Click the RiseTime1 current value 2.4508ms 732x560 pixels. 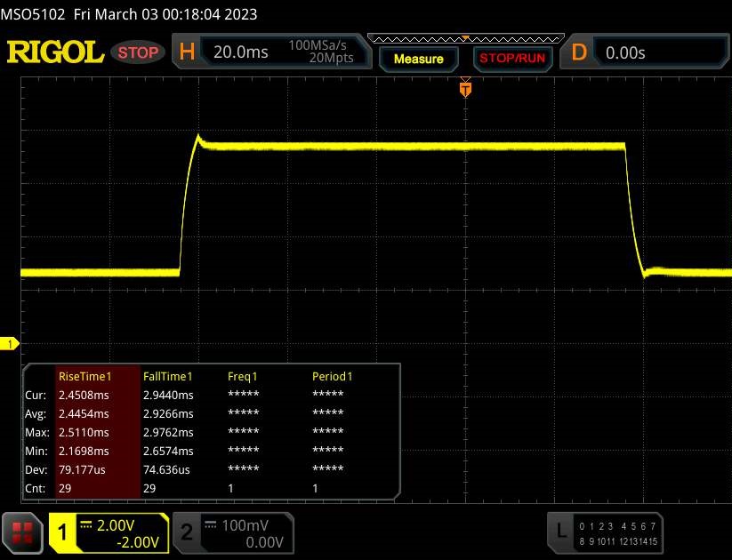84,396
